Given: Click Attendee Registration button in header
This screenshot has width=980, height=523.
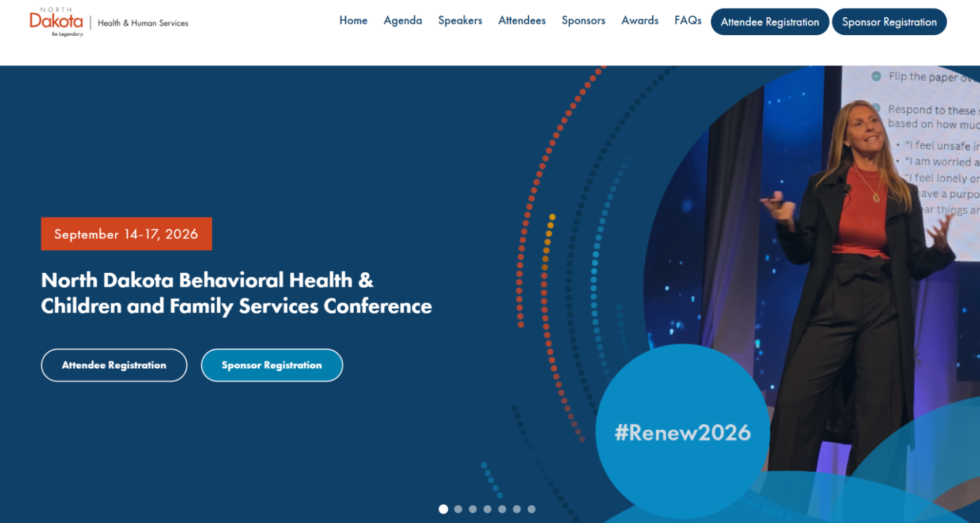Looking at the screenshot, I should coord(770,22).
